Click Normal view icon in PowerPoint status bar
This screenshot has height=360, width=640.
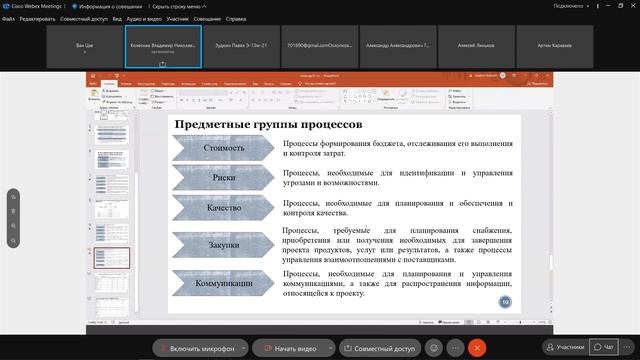point(469,322)
